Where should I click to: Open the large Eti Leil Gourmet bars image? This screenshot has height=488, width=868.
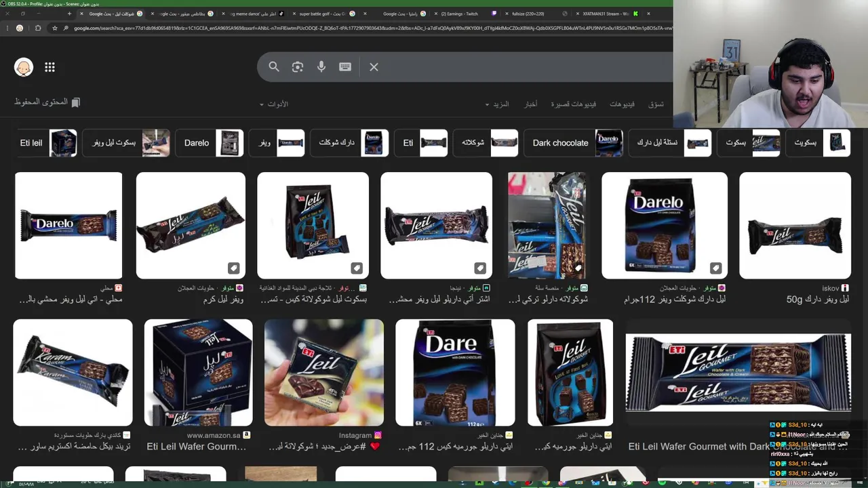pyautogui.click(x=738, y=373)
